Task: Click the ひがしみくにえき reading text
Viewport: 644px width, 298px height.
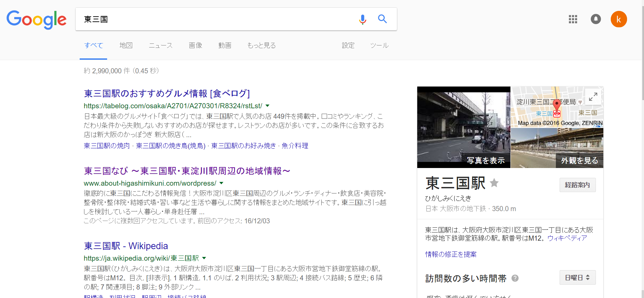Action: click(448, 198)
